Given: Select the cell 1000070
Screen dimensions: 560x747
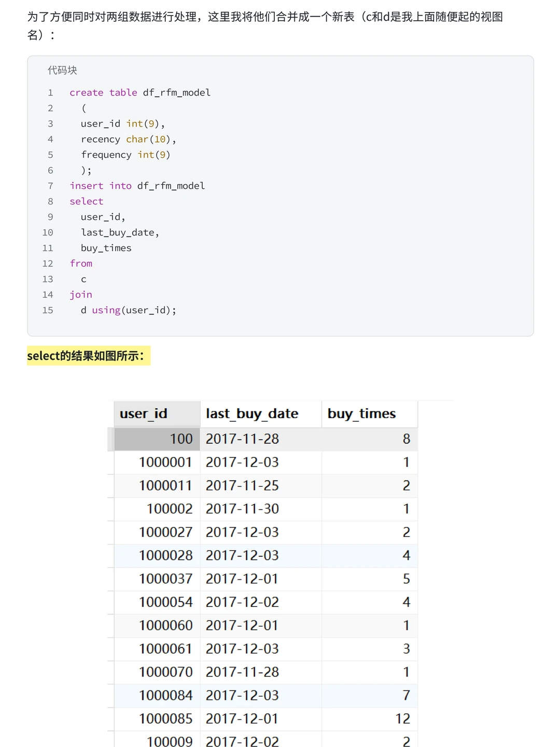Looking at the screenshot, I should (x=157, y=672).
